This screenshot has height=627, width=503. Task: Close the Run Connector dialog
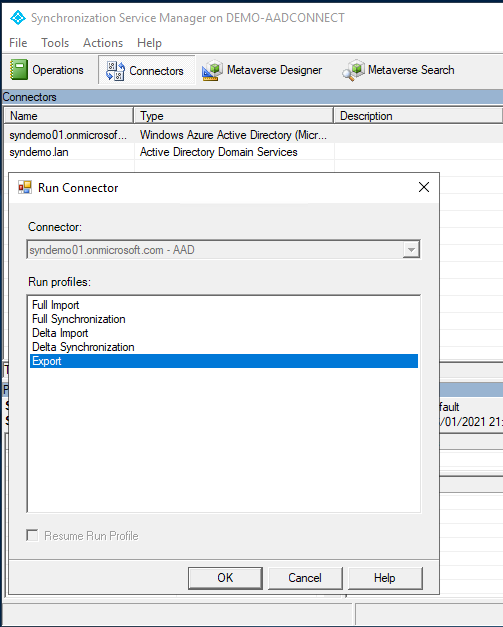(424, 187)
